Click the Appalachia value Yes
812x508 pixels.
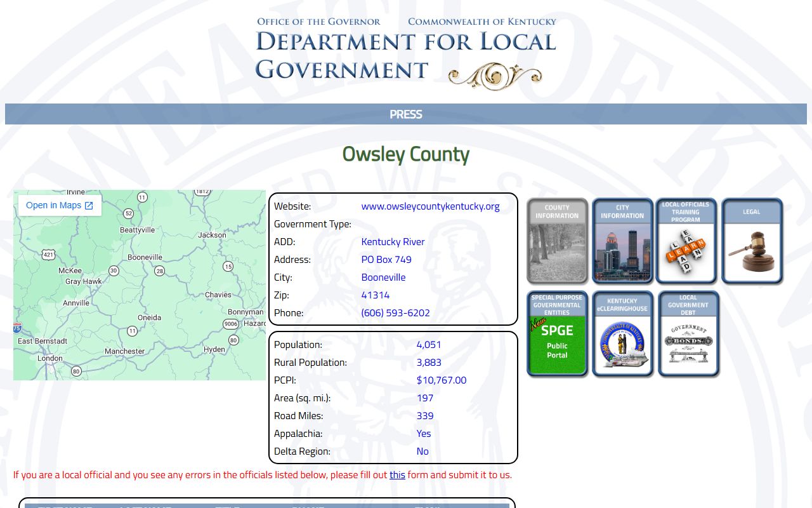(x=424, y=434)
